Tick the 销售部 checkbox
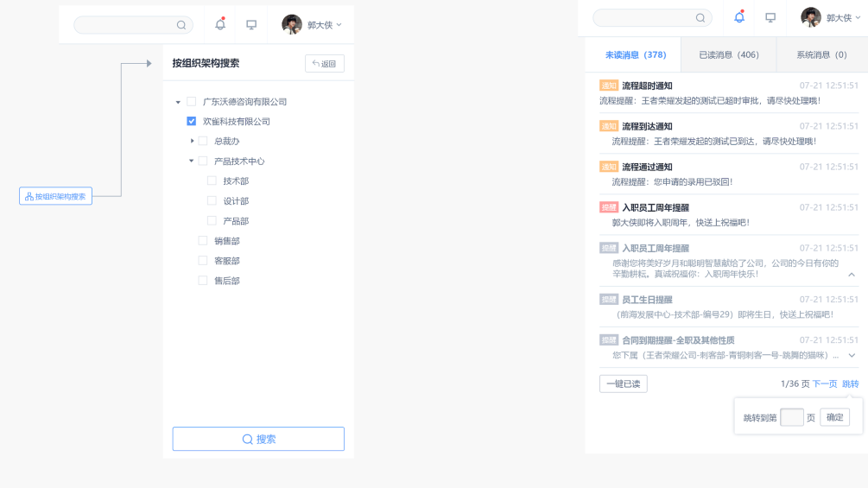 pyautogui.click(x=203, y=241)
